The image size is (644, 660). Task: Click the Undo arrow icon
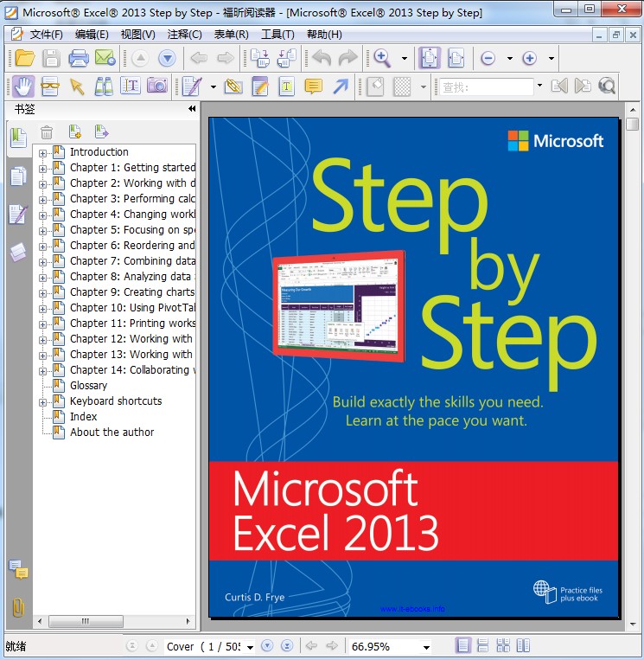click(x=322, y=58)
